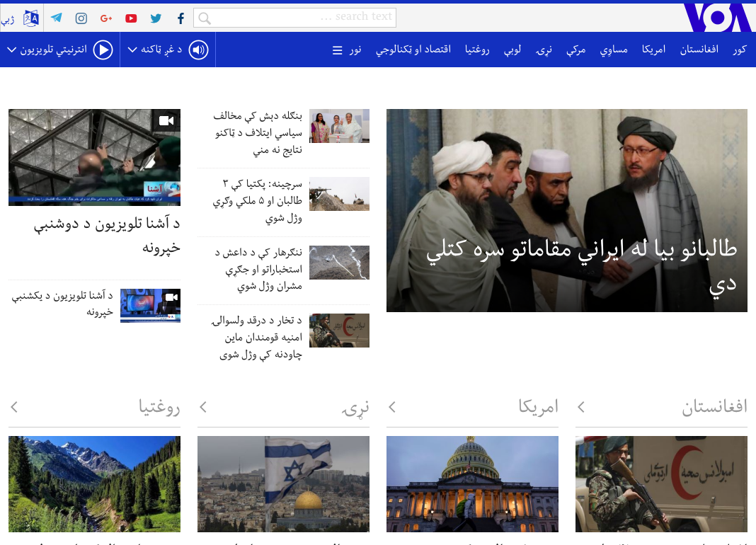Click the Telegram paper plane icon
The image size is (756, 545).
pyautogui.click(x=57, y=18)
